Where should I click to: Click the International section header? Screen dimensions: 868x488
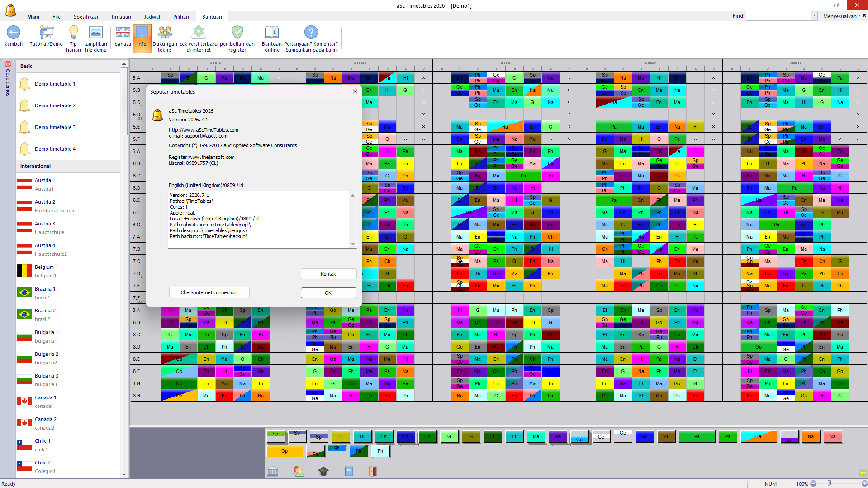click(69, 166)
